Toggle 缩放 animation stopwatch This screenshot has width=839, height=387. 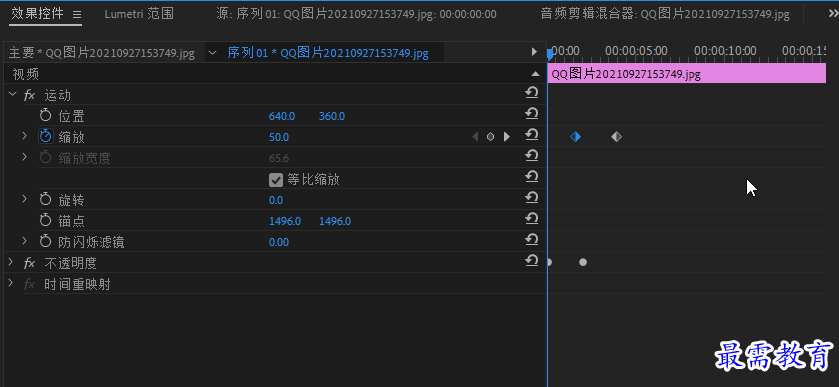pyautogui.click(x=46, y=136)
